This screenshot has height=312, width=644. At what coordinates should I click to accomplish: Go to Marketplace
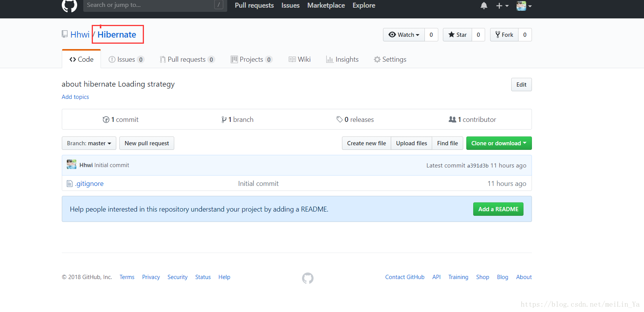point(326,5)
